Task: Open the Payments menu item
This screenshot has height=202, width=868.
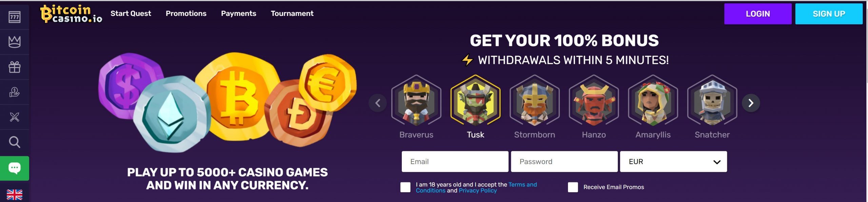Action: click(238, 14)
